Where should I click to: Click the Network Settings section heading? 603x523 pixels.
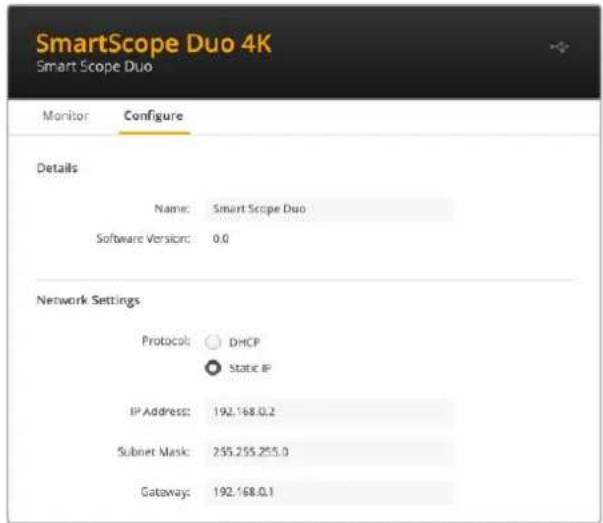(88, 300)
